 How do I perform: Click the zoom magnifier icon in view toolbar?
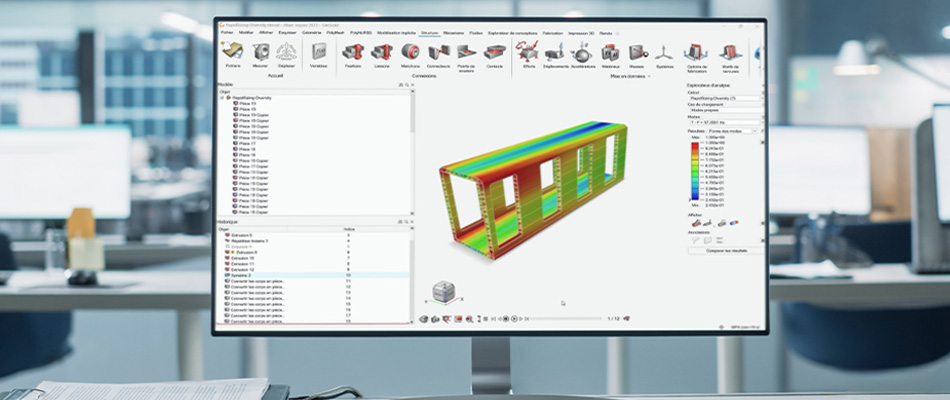click(469, 319)
